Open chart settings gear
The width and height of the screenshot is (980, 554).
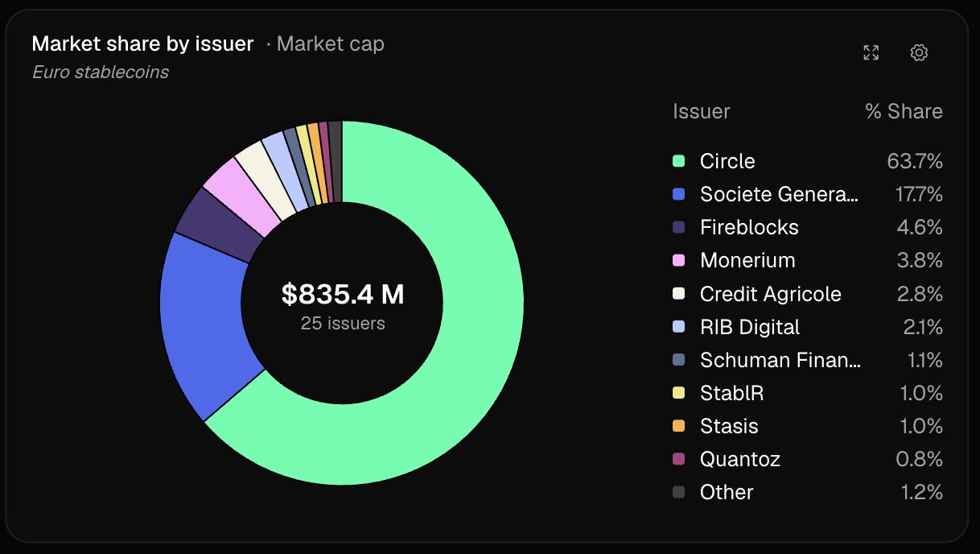(x=919, y=53)
